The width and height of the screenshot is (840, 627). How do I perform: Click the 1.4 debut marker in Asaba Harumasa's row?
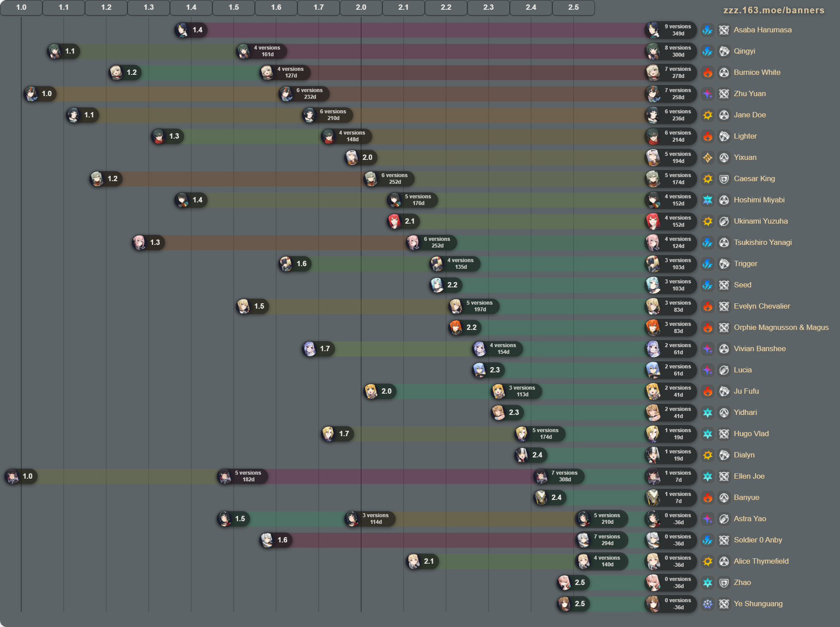(191, 30)
